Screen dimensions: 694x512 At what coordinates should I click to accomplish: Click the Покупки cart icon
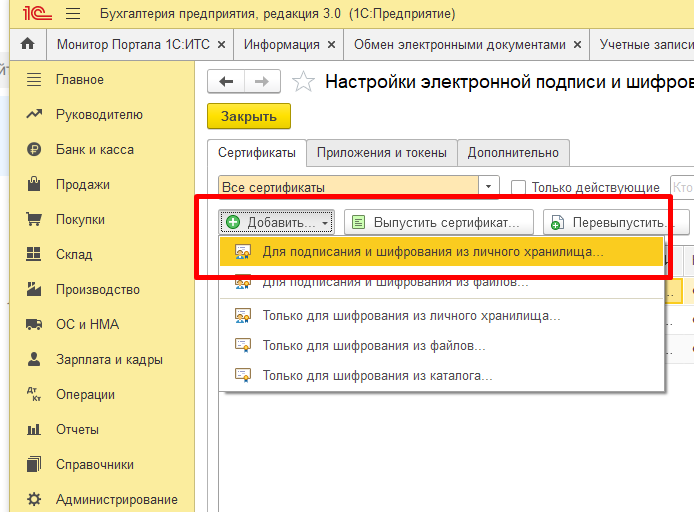(34, 219)
